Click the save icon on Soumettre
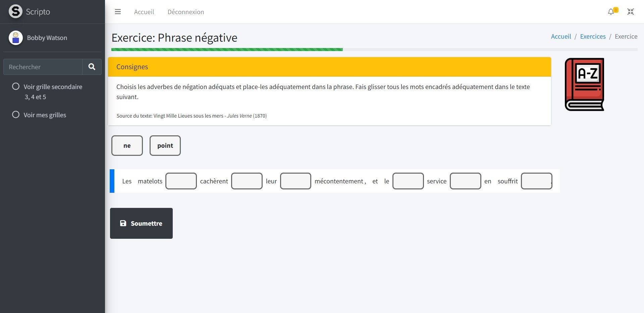The width and height of the screenshot is (644, 313). pyautogui.click(x=123, y=223)
